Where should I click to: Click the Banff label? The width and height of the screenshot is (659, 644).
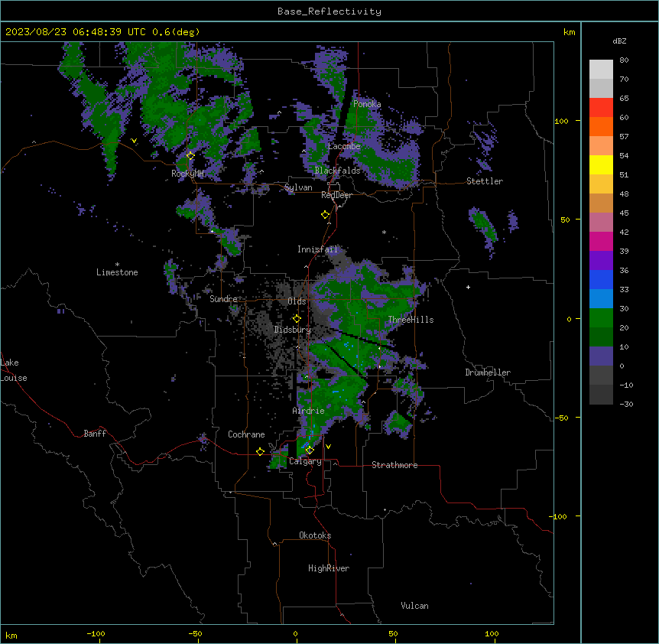(95, 434)
